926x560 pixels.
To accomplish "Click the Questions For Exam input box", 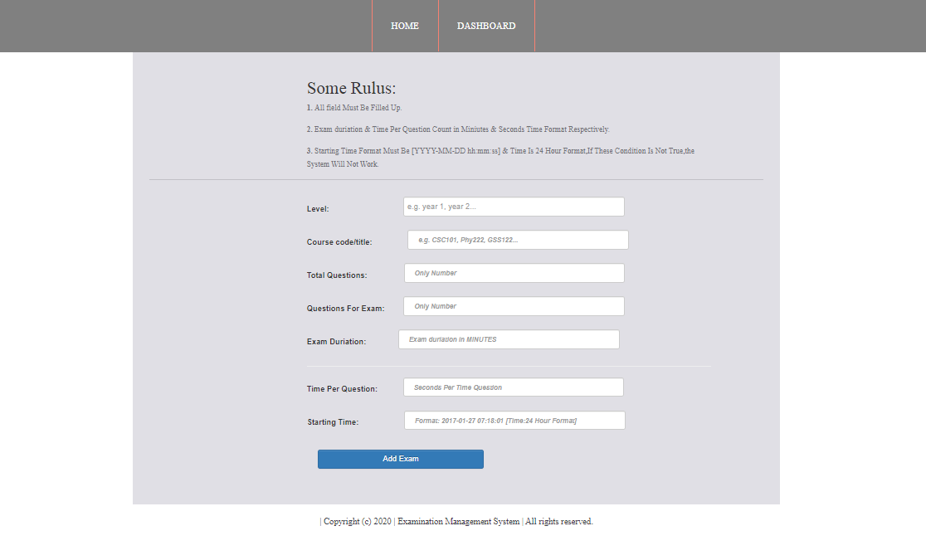I will pyautogui.click(x=514, y=306).
